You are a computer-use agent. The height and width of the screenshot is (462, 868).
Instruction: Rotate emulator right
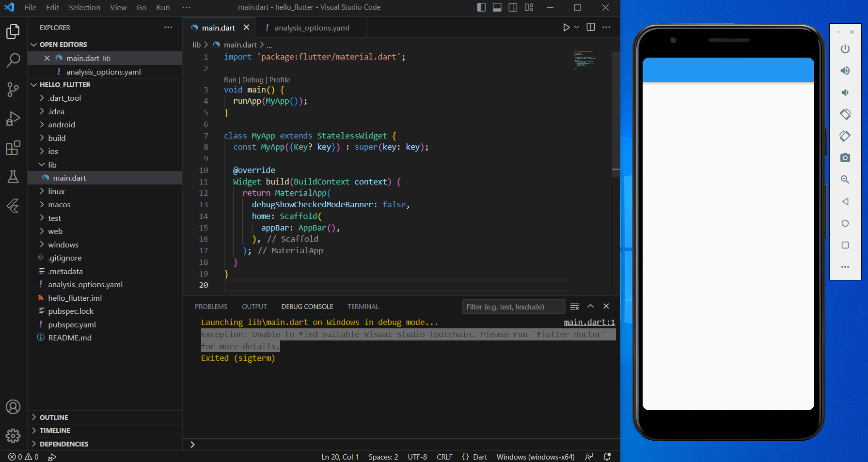pyautogui.click(x=845, y=136)
